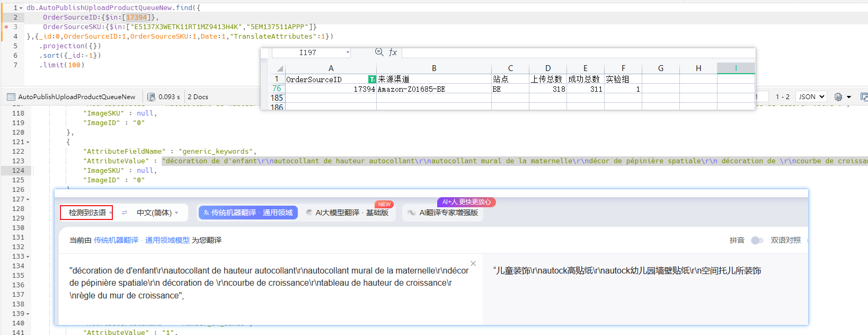Select row 185 header in spreadsheet
The width and height of the screenshot is (868, 335).
click(x=277, y=98)
